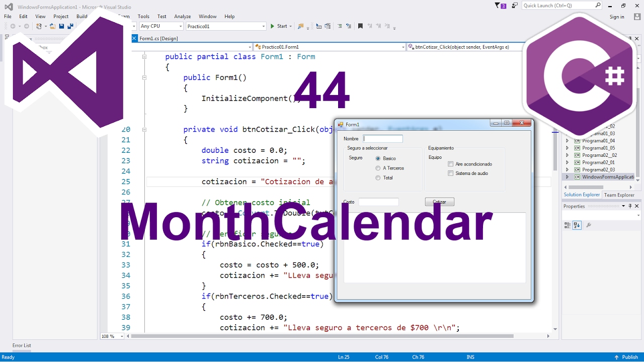
Task: Click the Open File folder icon
Action: (52, 26)
